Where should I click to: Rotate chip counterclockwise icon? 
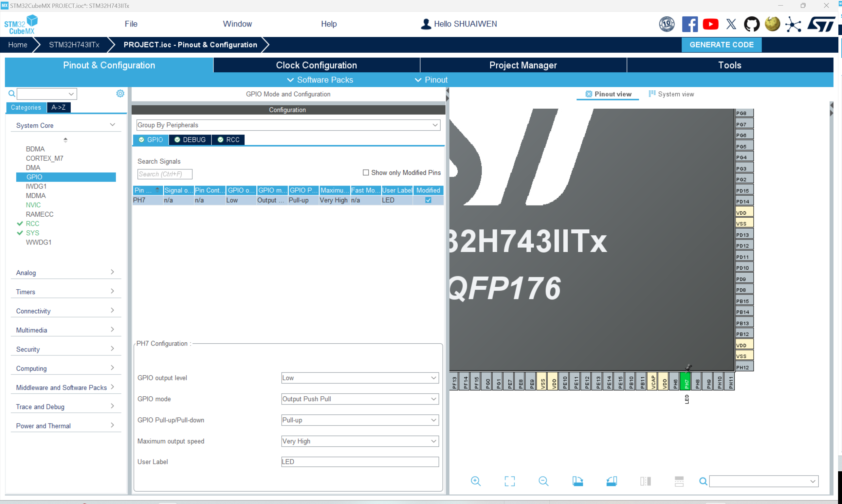tap(612, 481)
